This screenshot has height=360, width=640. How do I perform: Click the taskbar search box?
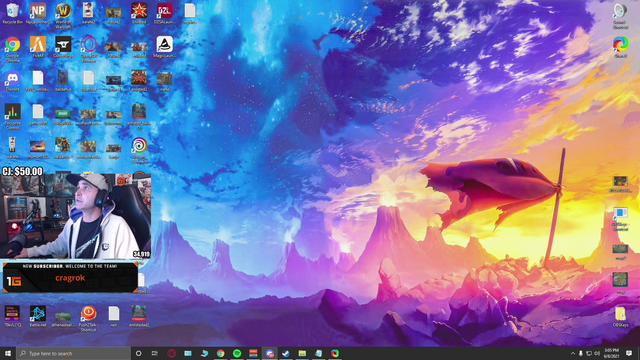point(73,353)
